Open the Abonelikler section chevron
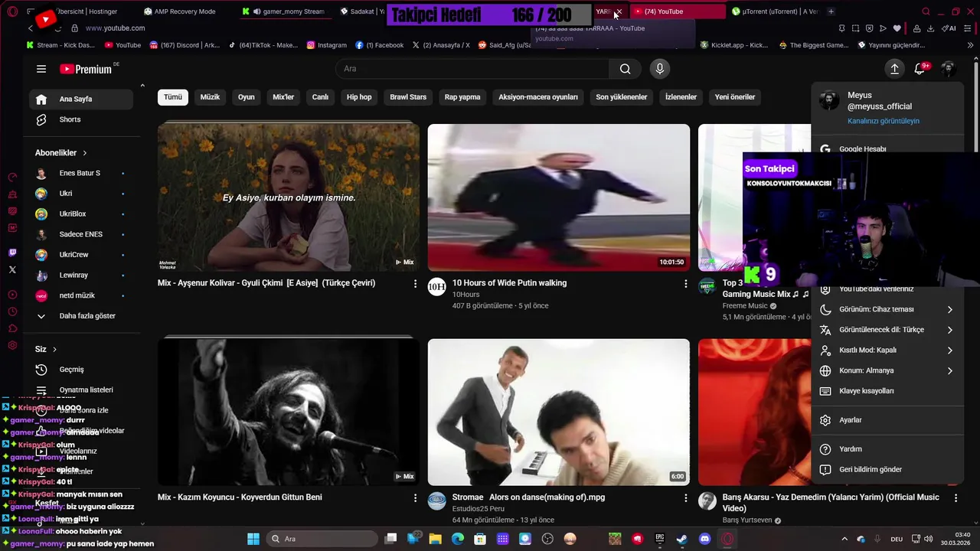This screenshot has width=980, height=551. [84, 153]
